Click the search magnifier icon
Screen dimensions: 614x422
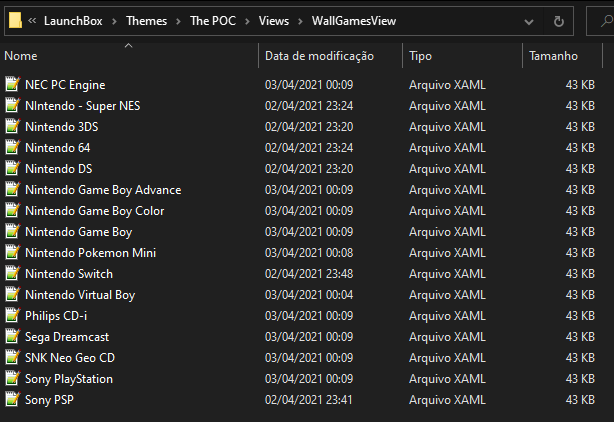607,21
